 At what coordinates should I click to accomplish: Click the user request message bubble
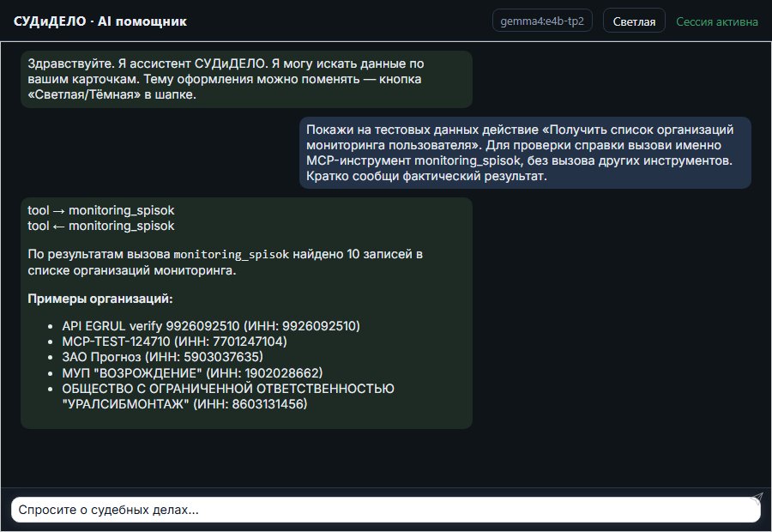click(x=525, y=153)
